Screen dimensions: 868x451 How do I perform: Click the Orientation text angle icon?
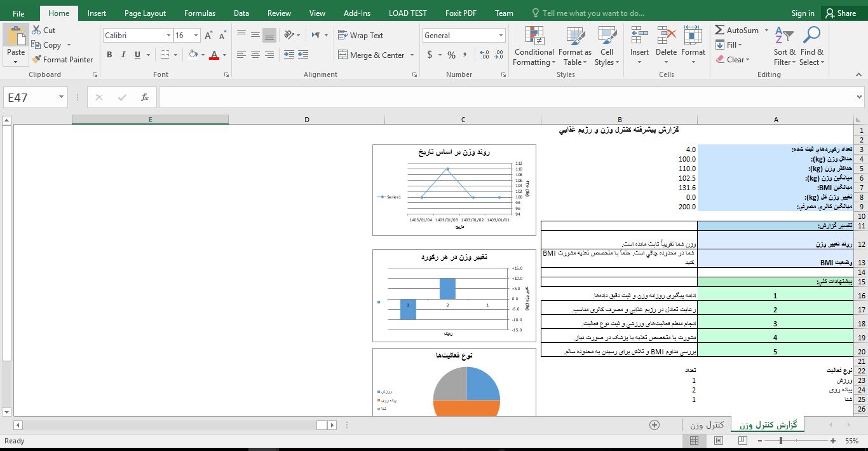289,35
